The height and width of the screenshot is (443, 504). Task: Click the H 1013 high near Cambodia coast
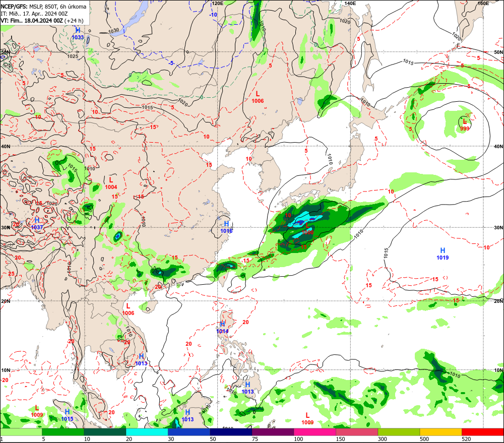click(x=141, y=360)
